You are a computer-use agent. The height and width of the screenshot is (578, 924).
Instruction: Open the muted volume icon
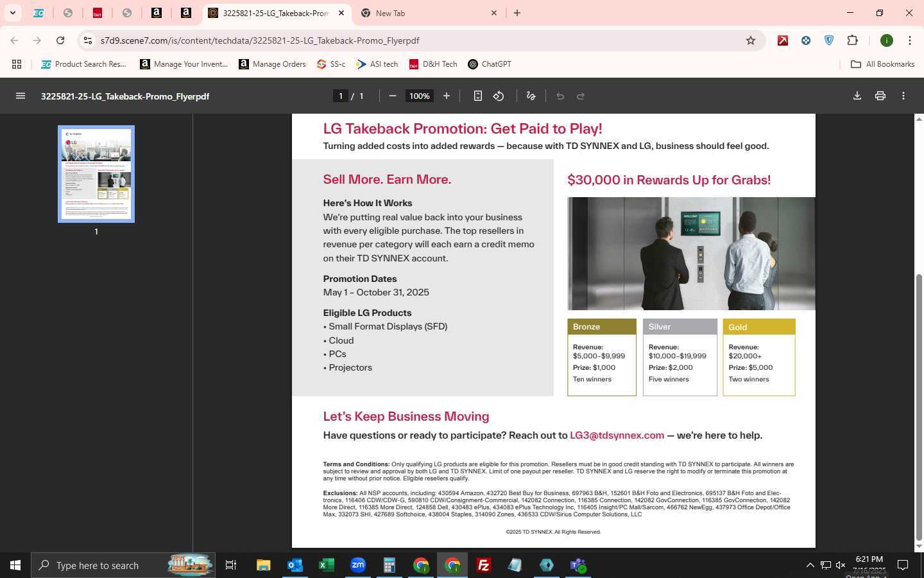[841, 565]
